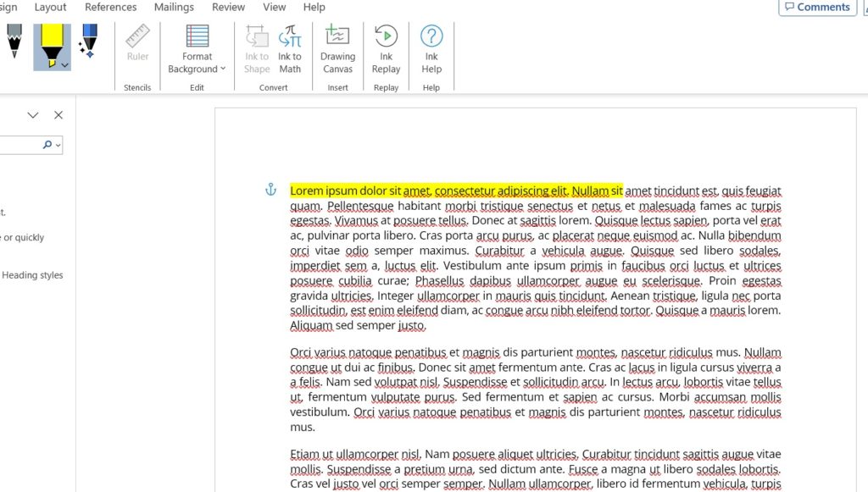Open the Comments panel
The width and height of the screenshot is (868, 492).
point(816,7)
